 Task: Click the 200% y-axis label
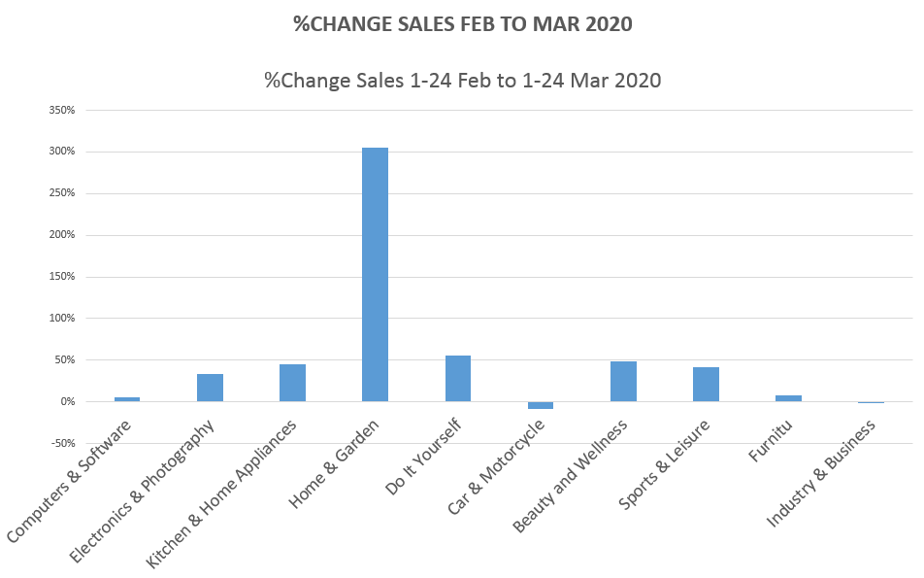61,235
